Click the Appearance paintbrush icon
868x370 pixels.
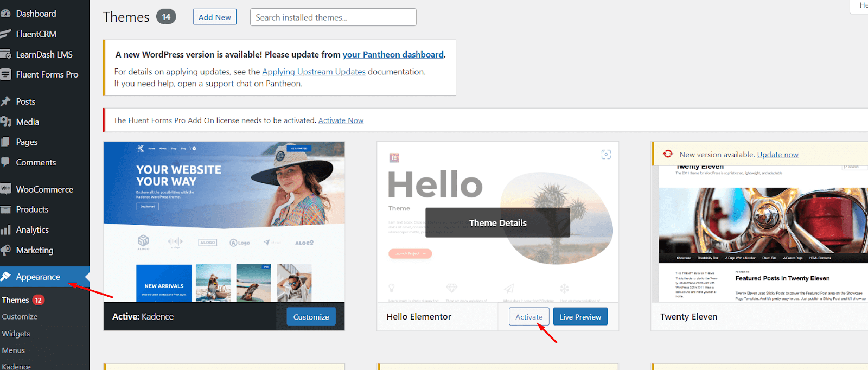click(5, 277)
